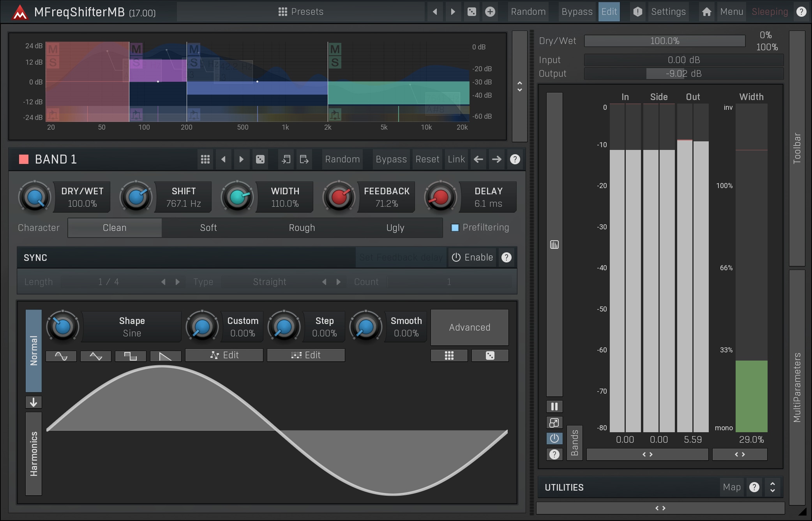
Task: Click the add preset plus icon
Action: click(x=490, y=12)
